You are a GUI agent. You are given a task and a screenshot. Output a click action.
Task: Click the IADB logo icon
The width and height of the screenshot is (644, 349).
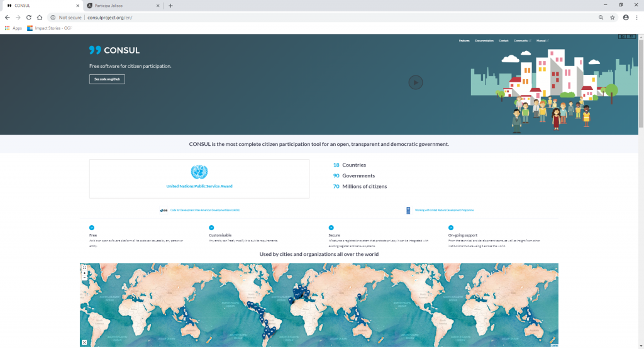[x=164, y=210]
